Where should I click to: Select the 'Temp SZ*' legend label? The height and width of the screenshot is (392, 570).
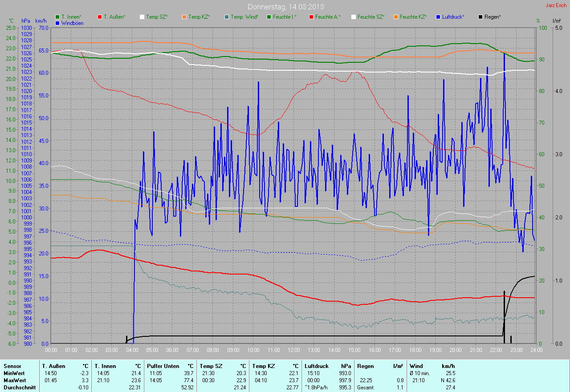pos(157,17)
